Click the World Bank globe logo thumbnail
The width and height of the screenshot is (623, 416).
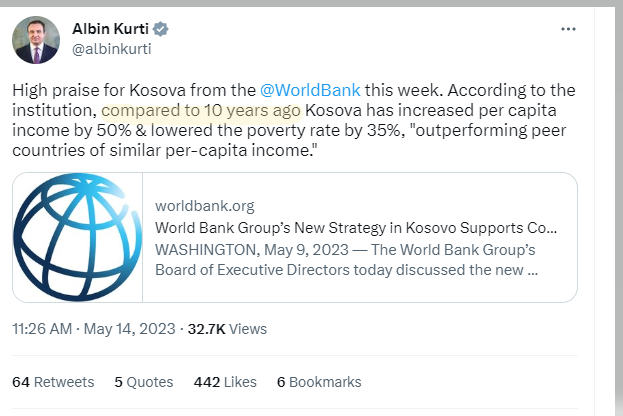coord(77,237)
